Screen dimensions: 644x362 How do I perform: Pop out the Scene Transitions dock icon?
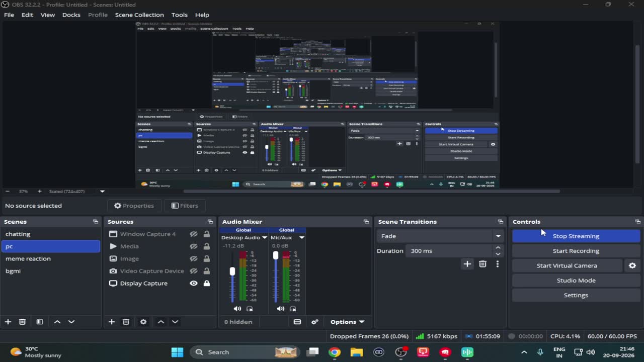501,222
